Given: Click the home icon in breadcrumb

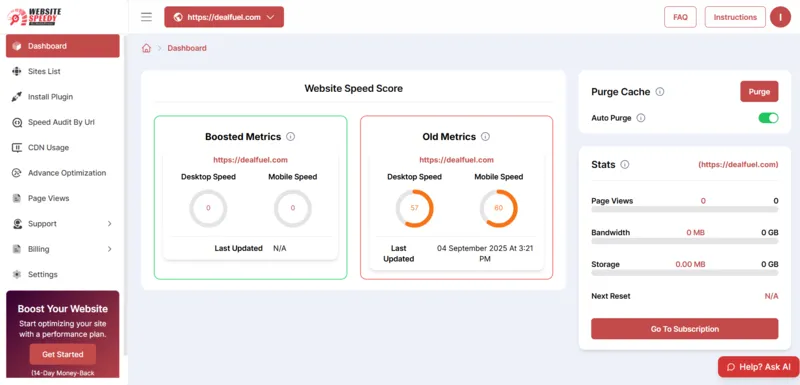Looking at the screenshot, I should [146, 48].
